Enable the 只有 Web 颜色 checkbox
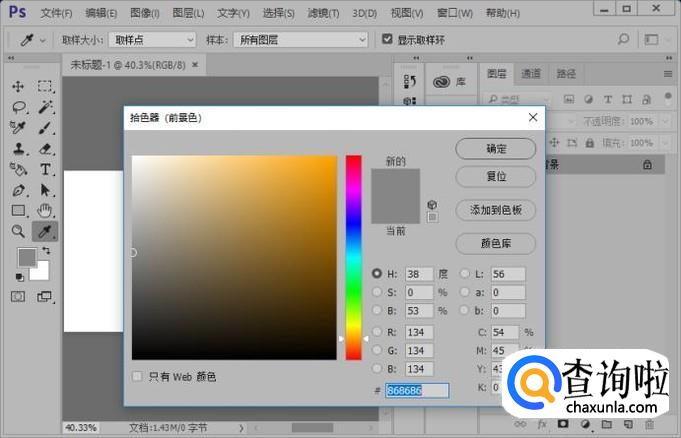The image size is (681, 438). click(138, 377)
